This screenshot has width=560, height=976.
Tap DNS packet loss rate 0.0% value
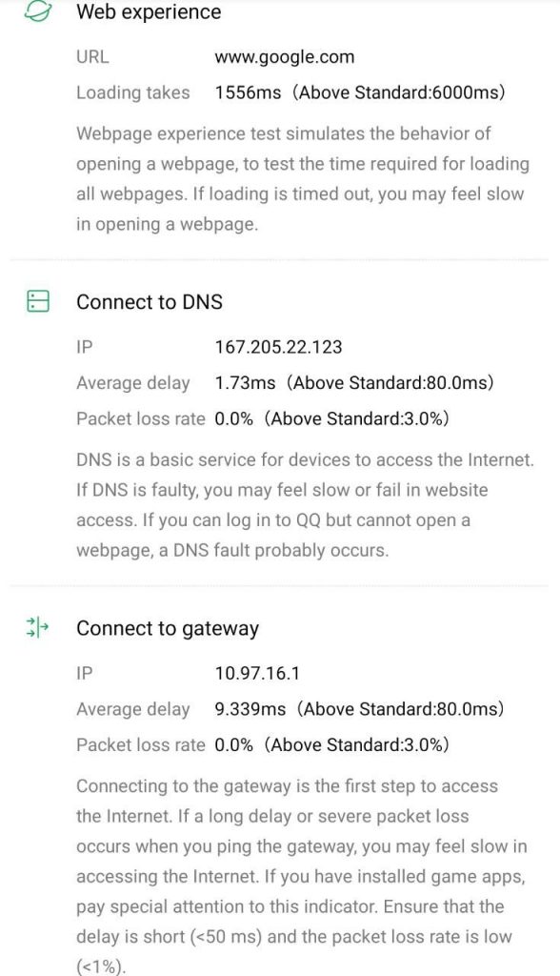tap(234, 419)
